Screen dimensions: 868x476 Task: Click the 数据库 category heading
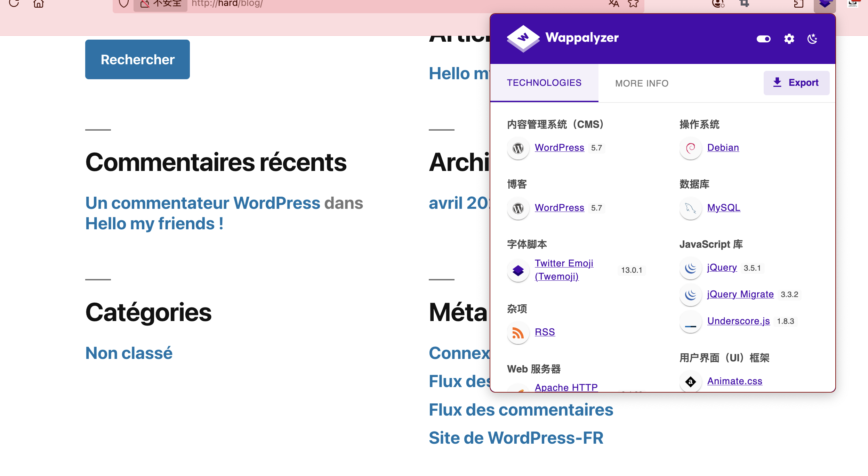tap(694, 184)
